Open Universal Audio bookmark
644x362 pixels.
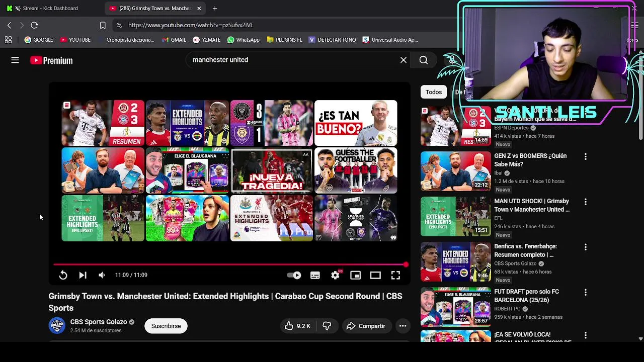pyautogui.click(x=390, y=40)
